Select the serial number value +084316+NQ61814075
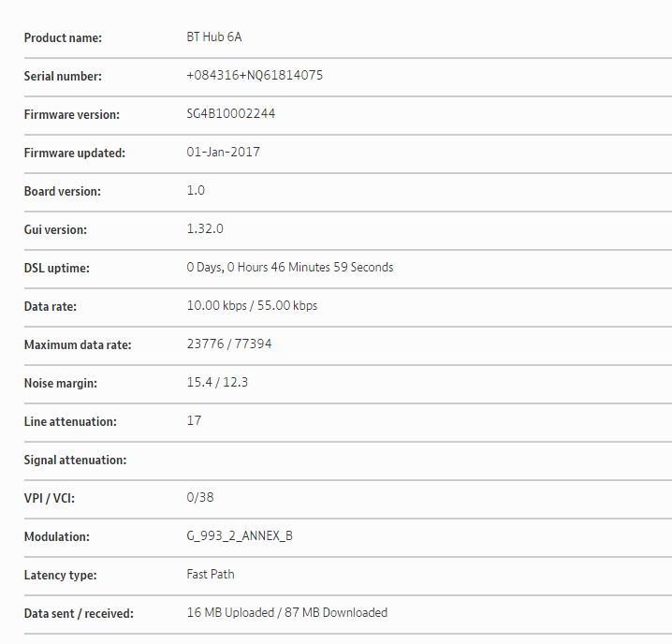This screenshot has height=644, width=672. [x=255, y=76]
